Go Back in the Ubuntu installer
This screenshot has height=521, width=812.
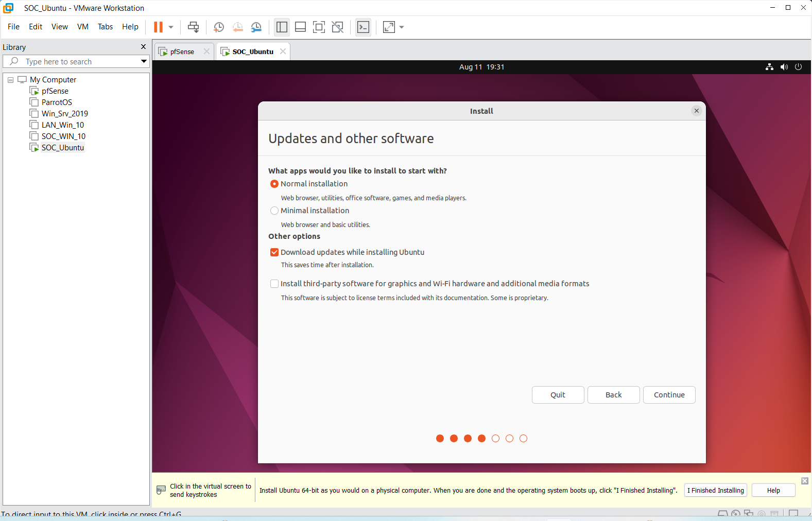[x=613, y=395]
